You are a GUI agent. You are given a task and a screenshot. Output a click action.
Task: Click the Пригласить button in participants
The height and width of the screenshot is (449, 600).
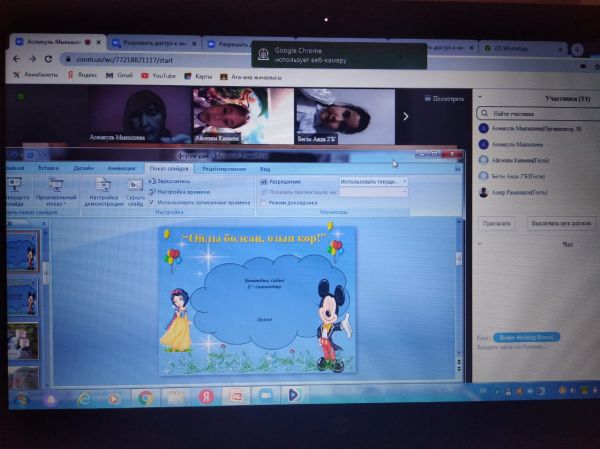pyautogui.click(x=497, y=223)
